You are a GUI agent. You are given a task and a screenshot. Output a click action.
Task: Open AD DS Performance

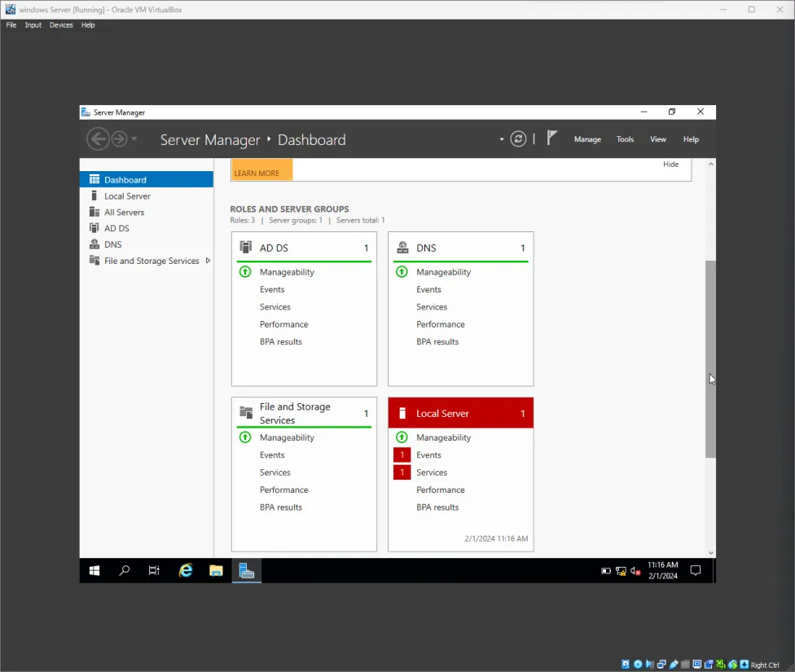284,324
